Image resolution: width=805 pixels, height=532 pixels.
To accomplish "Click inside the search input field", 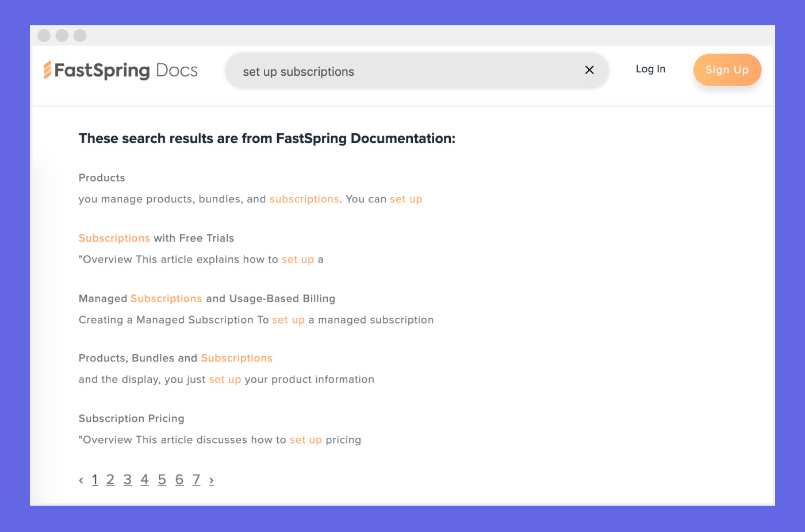I will [402, 71].
